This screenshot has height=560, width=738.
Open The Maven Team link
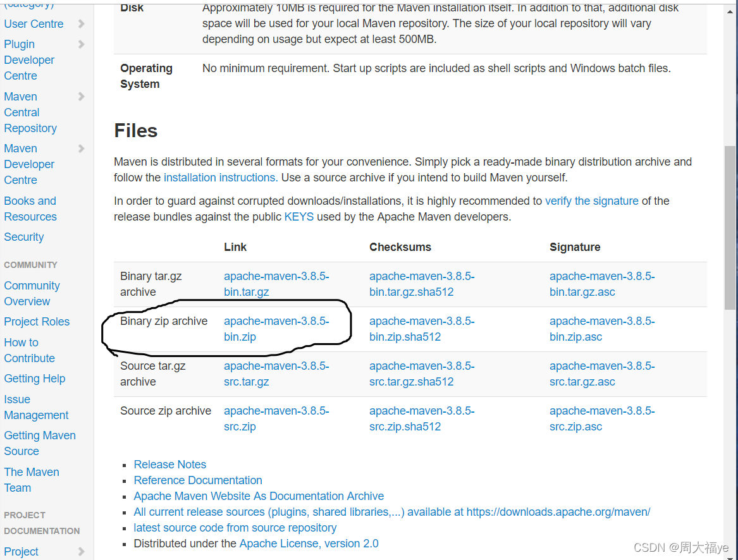coord(32,480)
